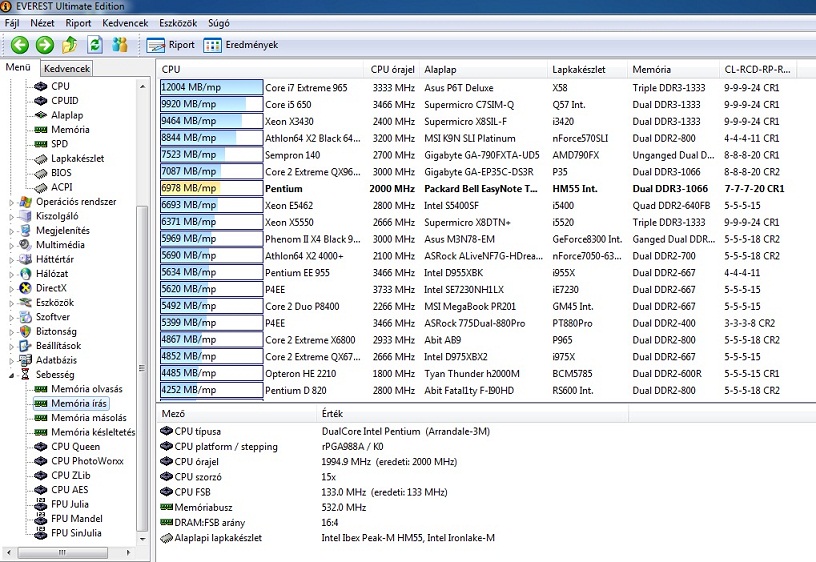Screen dimensions: 816x562
Task: Open CPU PhotoWorxx benchmark
Action: (x=79, y=461)
